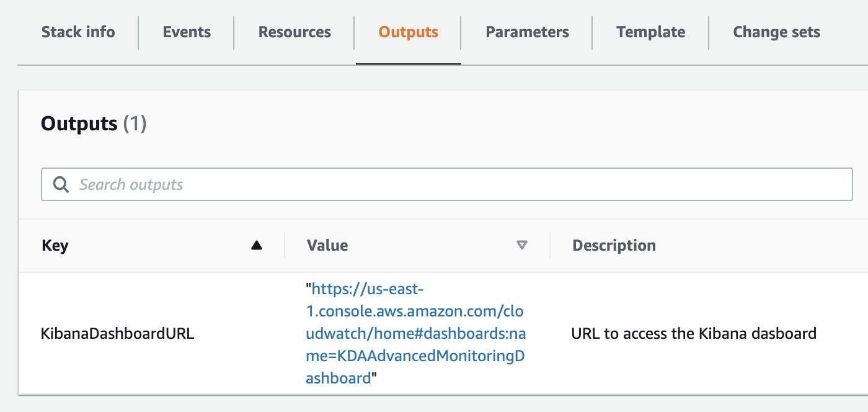Open the CloudWatch dashboard URL link

pyautogui.click(x=415, y=333)
